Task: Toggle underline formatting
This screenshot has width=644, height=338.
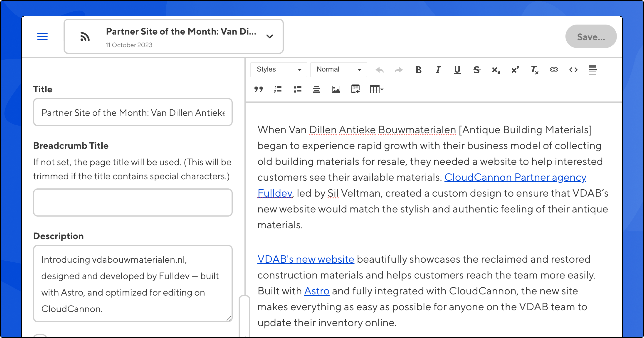Action: [457, 70]
